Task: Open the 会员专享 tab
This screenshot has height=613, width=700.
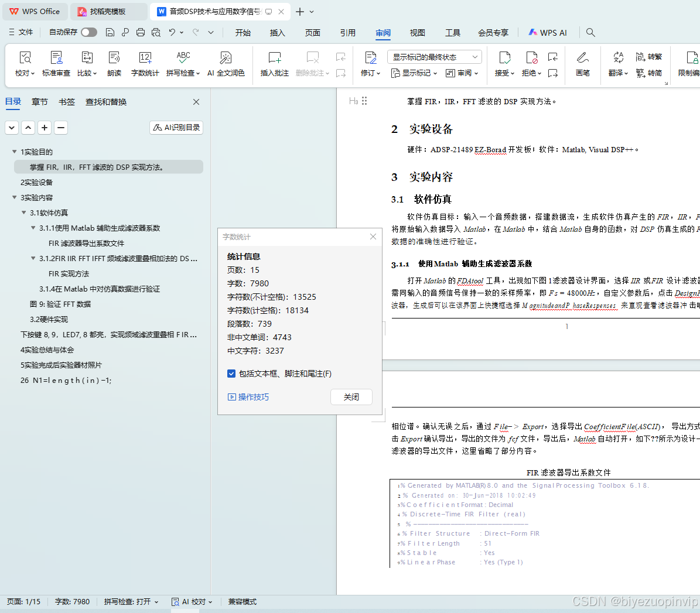Action: pos(493,33)
